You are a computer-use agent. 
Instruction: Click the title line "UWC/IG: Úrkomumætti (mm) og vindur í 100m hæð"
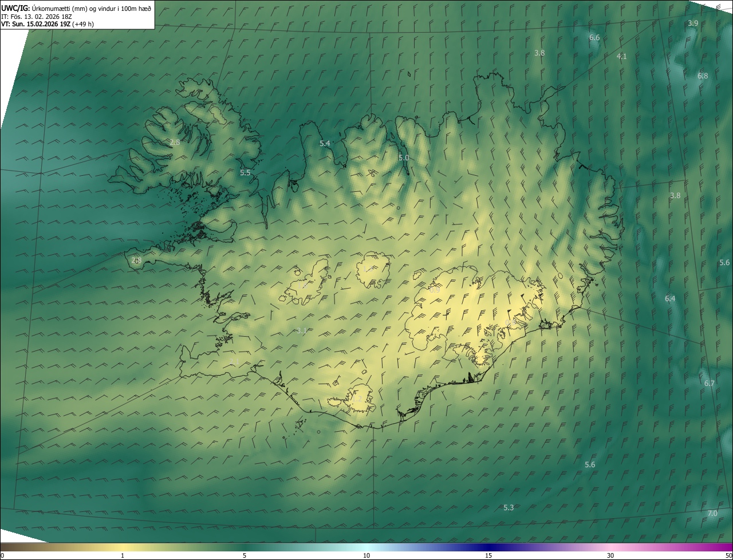coord(76,8)
